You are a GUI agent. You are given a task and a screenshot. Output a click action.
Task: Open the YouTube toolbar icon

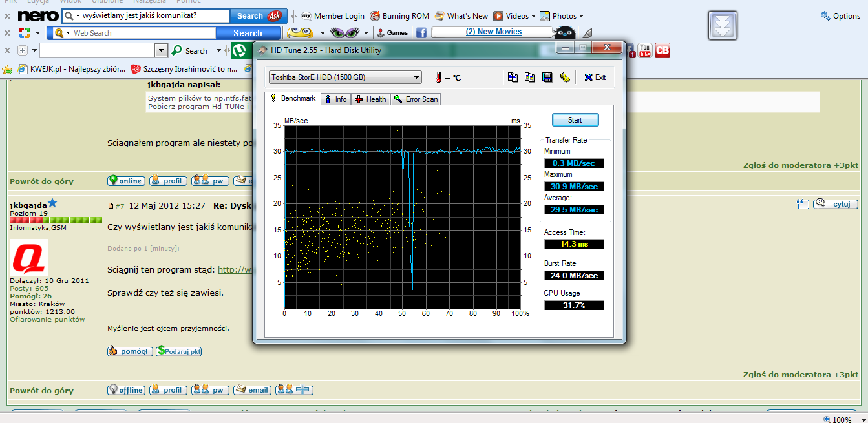(x=644, y=50)
